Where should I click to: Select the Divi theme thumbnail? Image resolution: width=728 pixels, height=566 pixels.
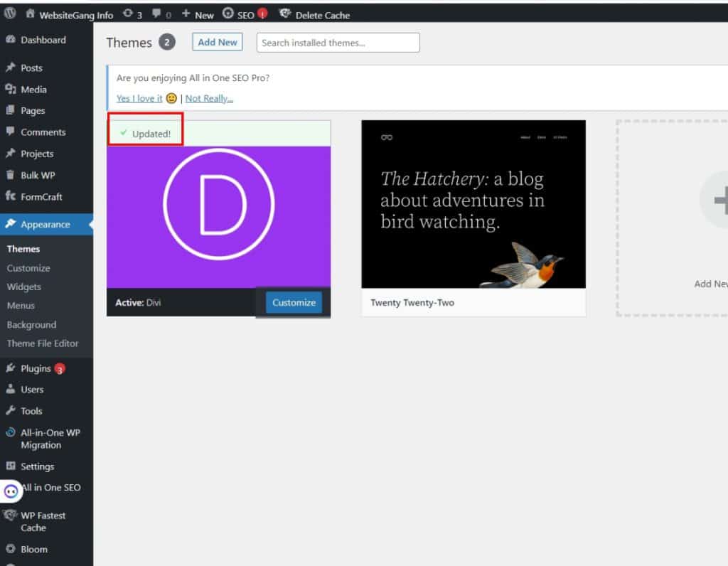[219, 217]
